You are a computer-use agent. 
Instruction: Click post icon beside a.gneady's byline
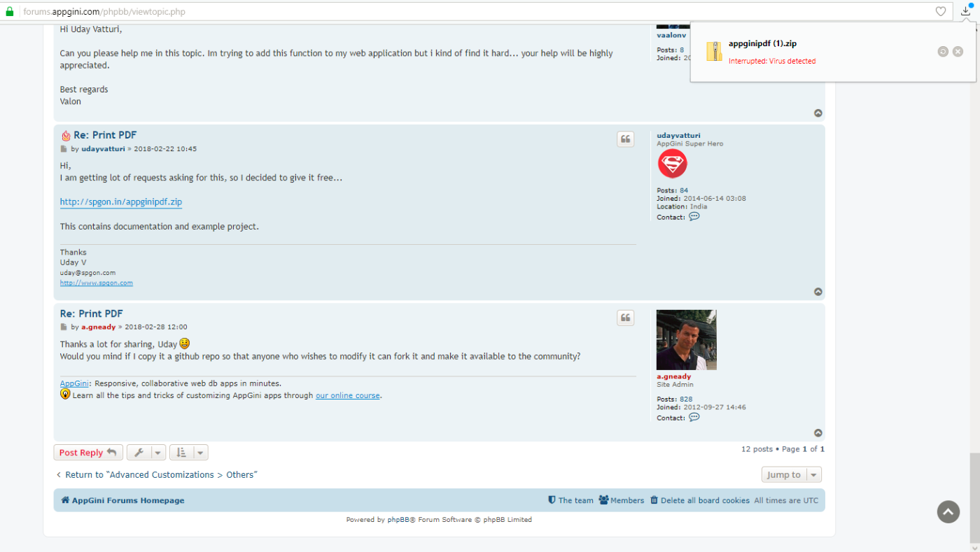tap(64, 327)
